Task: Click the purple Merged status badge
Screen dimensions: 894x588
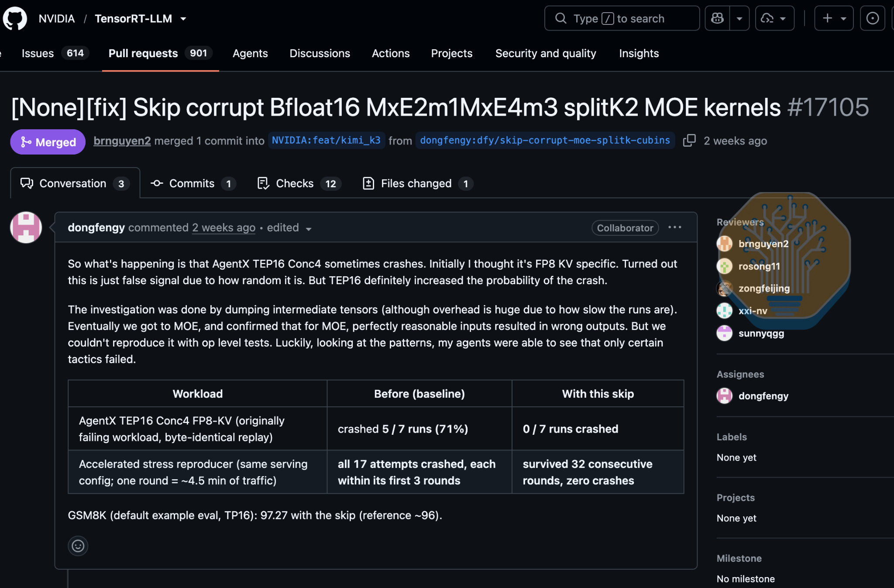Action: (48, 142)
